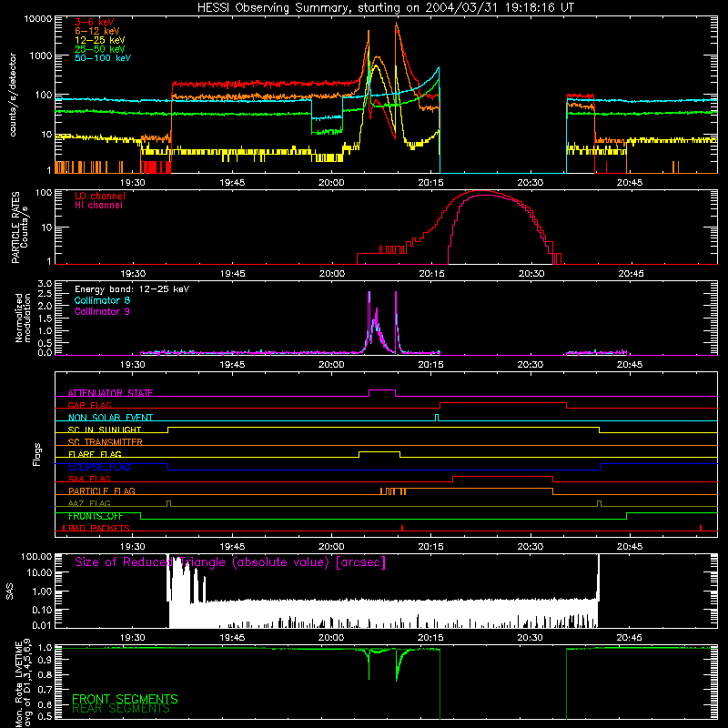This screenshot has height=728, width=728.
Task: Click the ATTENUATOR STATE flag label
Action: click(110, 393)
